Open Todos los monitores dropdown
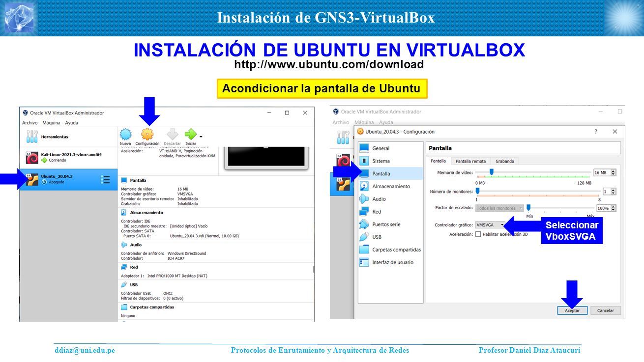This screenshot has height=362, width=644. [499, 208]
